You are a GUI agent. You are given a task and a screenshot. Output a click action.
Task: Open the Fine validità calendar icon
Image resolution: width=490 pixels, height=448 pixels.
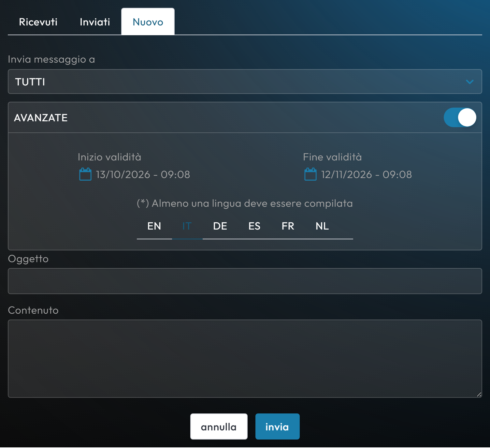(310, 174)
